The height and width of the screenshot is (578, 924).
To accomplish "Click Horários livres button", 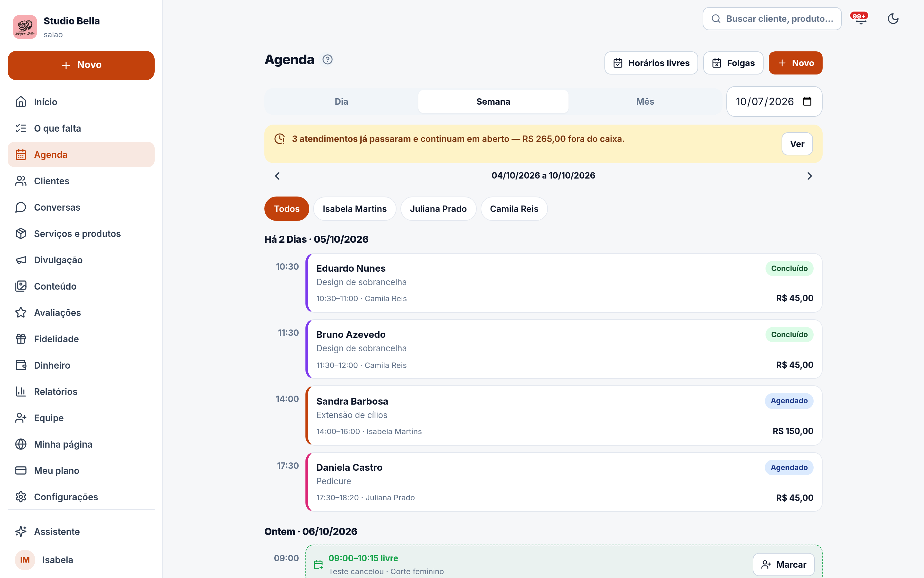I will [651, 63].
